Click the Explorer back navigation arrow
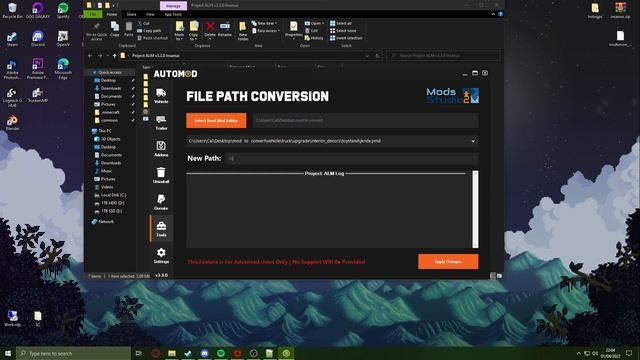The width and height of the screenshot is (640, 360). 90,56
